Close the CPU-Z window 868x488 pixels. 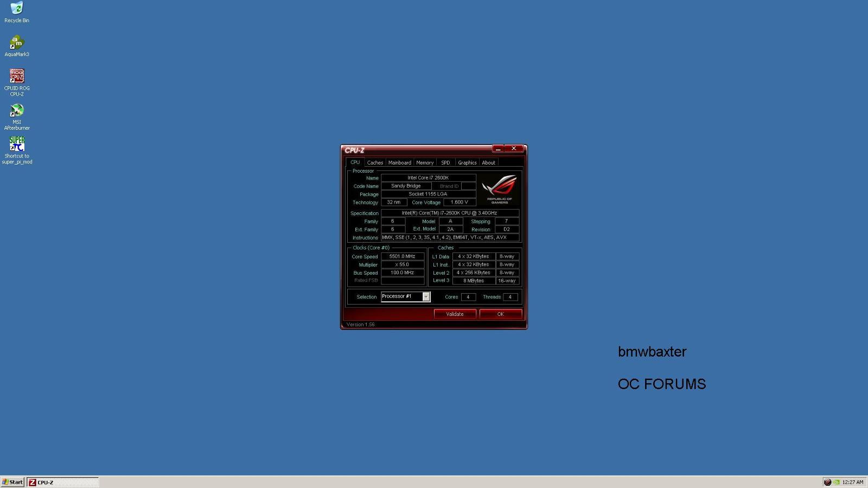[514, 149]
